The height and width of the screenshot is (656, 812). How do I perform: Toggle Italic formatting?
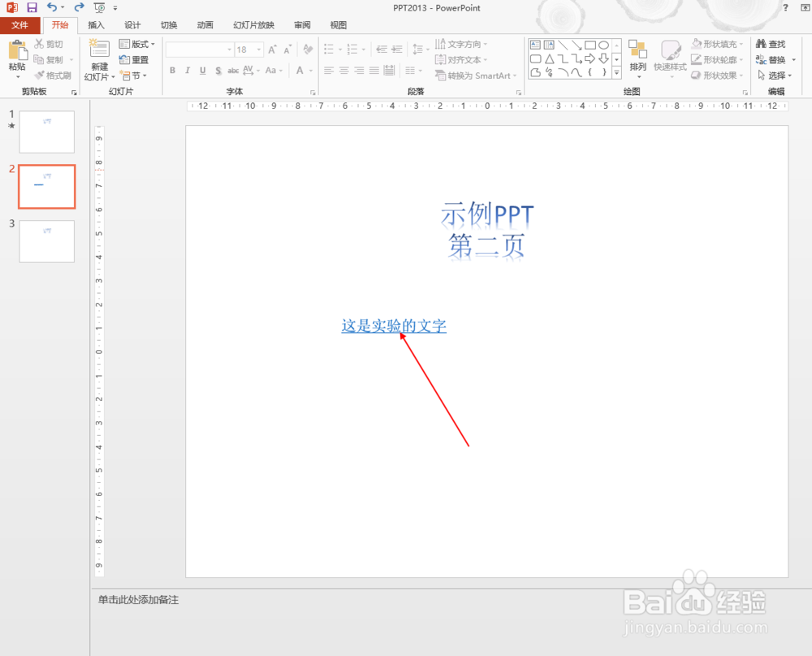pyautogui.click(x=188, y=71)
